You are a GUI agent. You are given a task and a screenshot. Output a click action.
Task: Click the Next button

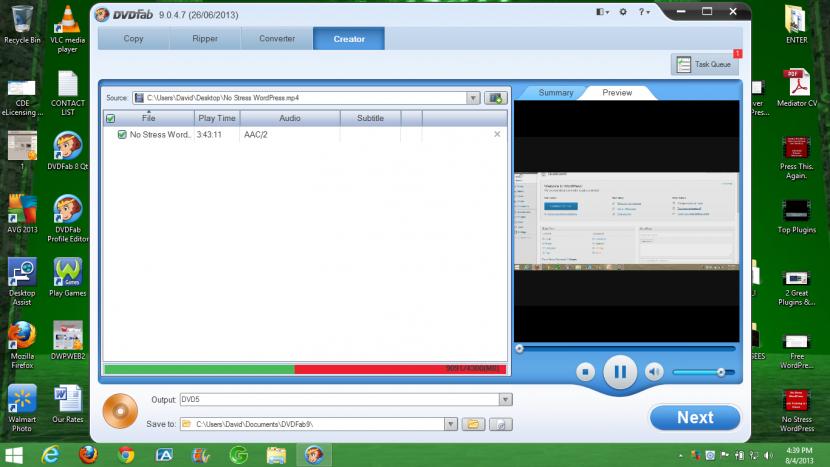click(x=695, y=418)
